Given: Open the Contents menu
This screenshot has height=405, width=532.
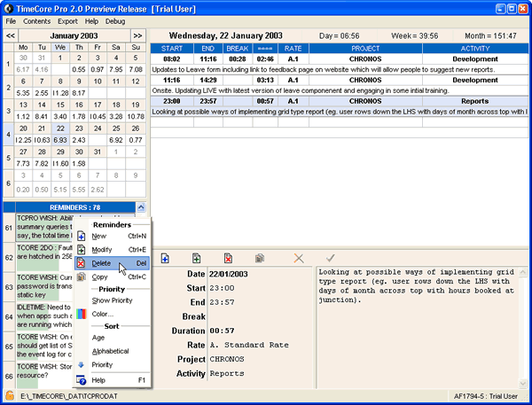Looking at the screenshot, I should (x=36, y=21).
